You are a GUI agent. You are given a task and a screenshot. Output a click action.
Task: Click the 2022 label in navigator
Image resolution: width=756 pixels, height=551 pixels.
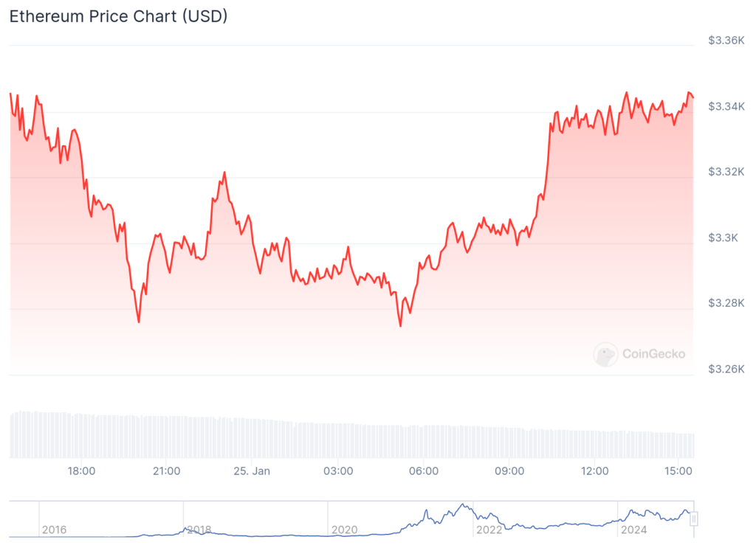click(x=489, y=530)
